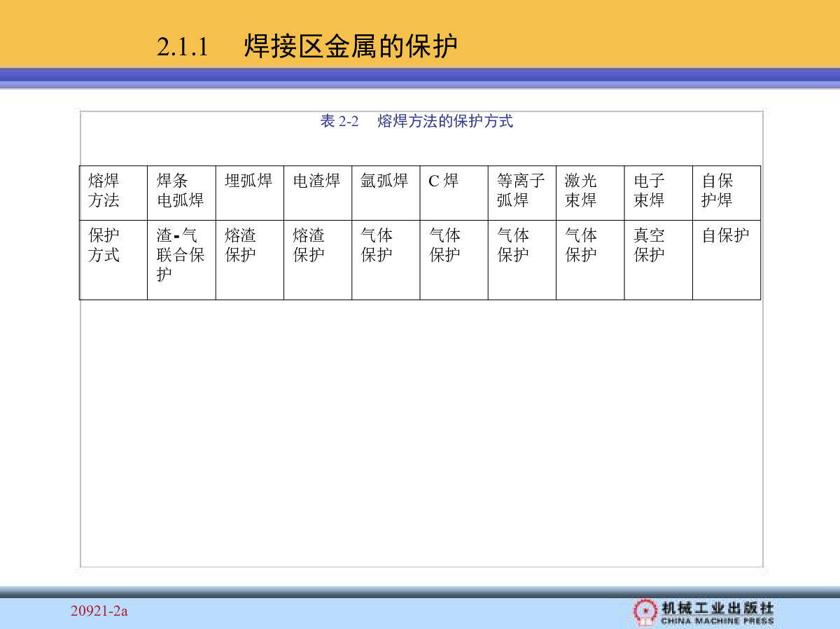Viewport: 840px width, 629px height.
Task: Click the cell 等离子弧焊
Action: tap(522, 193)
